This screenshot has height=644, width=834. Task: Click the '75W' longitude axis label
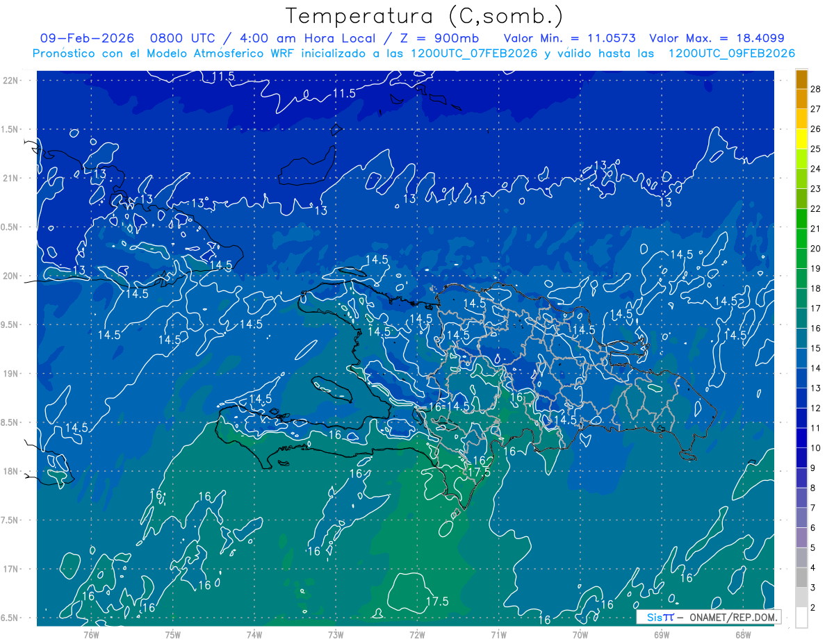[x=173, y=634]
